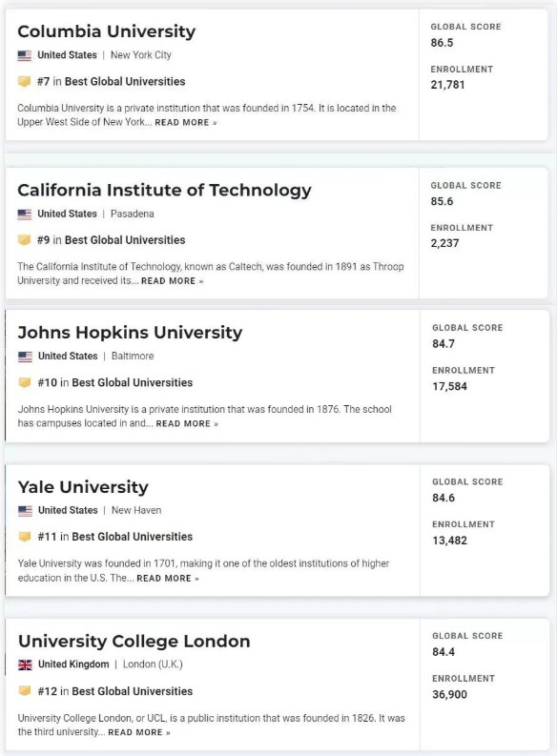557x756 pixels.
Task: Open the Columbia University title link
Action: click(107, 31)
